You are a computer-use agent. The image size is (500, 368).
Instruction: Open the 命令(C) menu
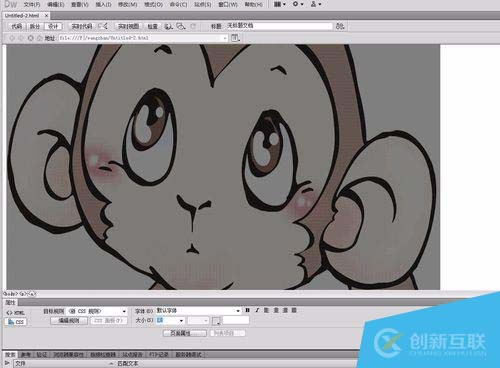(178, 4)
